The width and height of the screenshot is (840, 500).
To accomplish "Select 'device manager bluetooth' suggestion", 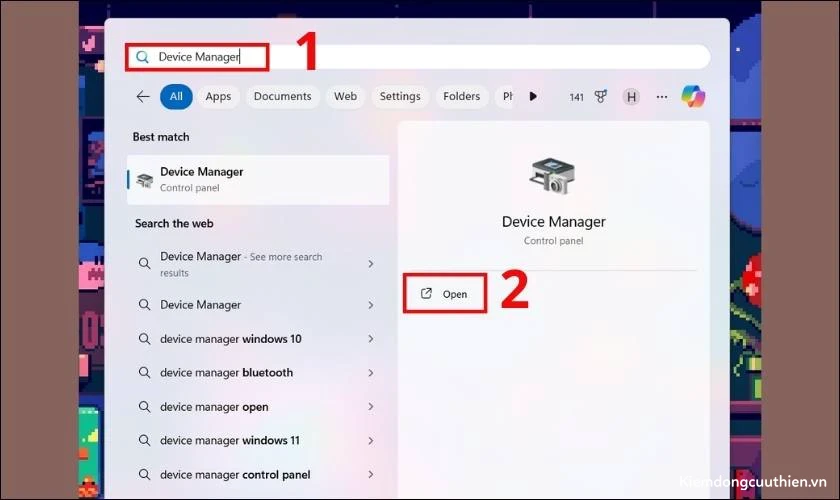I will coord(258,372).
